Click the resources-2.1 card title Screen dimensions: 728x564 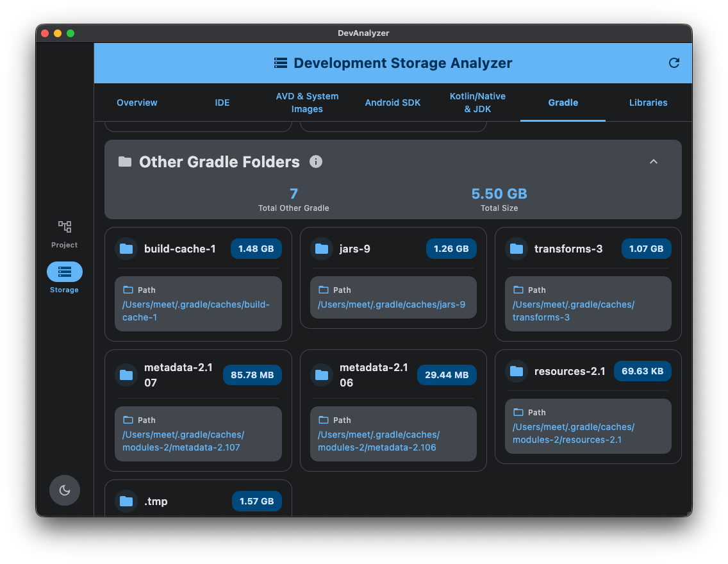pos(570,371)
